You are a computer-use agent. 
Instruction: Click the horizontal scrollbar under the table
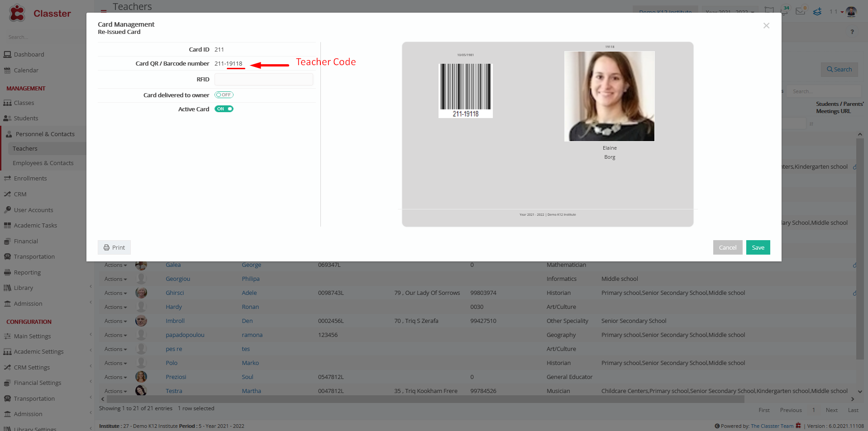(425, 399)
